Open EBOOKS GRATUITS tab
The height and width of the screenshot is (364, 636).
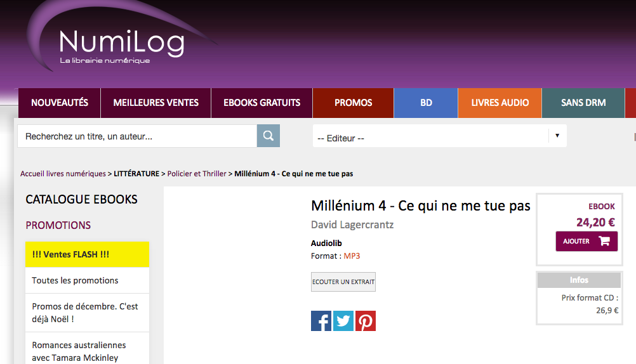[262, 103]
